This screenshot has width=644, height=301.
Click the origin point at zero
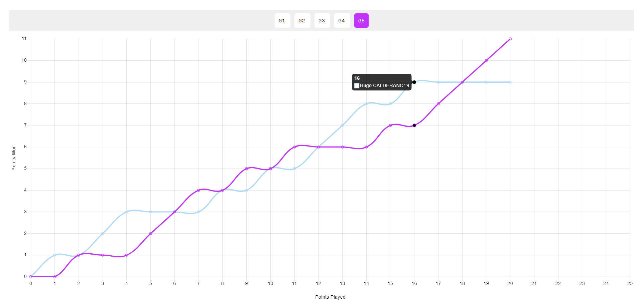coord(31,277)
